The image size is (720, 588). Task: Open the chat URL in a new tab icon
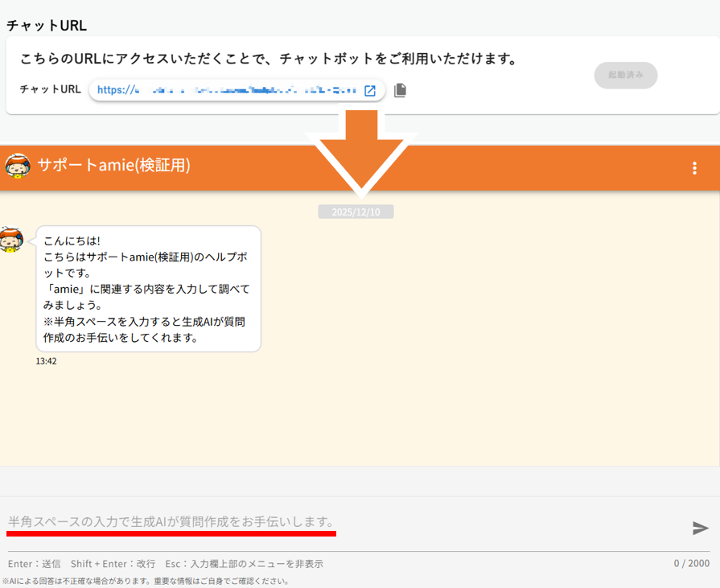pyautogui.click(x=370, y=90)
